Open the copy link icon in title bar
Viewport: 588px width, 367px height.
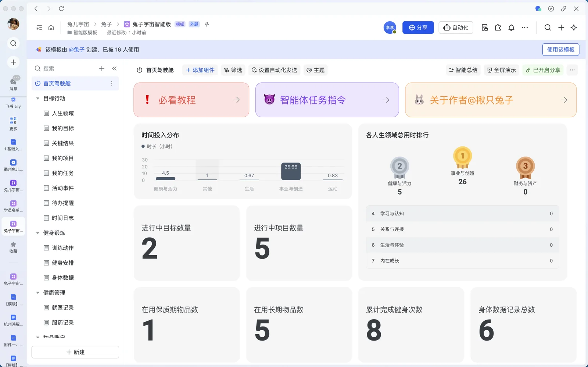[x=563, y=8]
